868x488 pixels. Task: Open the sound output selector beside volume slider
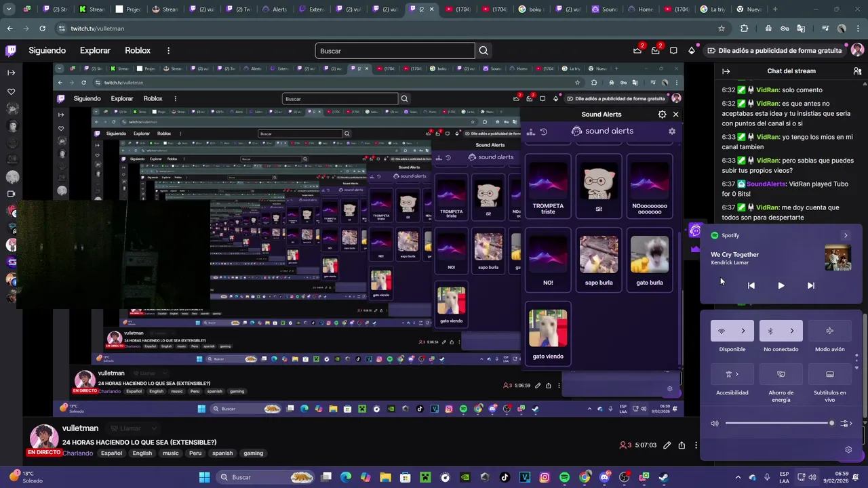(x=846, y=424)
